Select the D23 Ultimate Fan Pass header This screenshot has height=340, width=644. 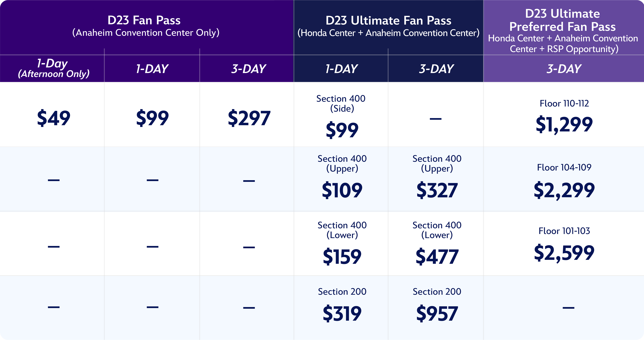coord(388,20)
